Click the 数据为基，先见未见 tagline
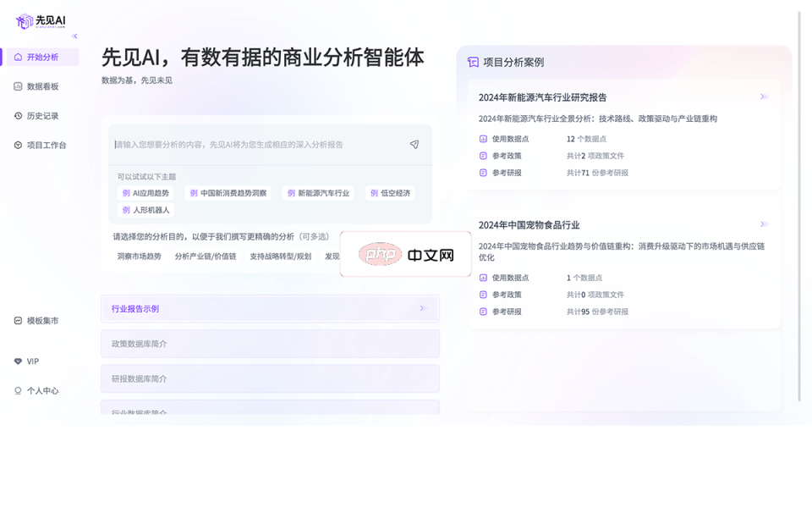 pos(137,80)
